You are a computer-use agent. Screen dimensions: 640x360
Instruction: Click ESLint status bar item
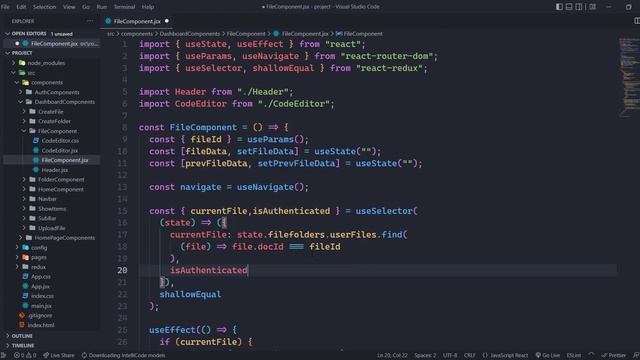point(573,355)
